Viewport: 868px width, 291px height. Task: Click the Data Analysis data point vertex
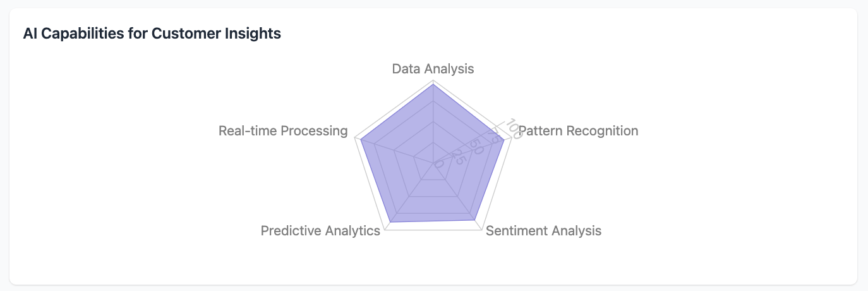[x=433, y=85]
